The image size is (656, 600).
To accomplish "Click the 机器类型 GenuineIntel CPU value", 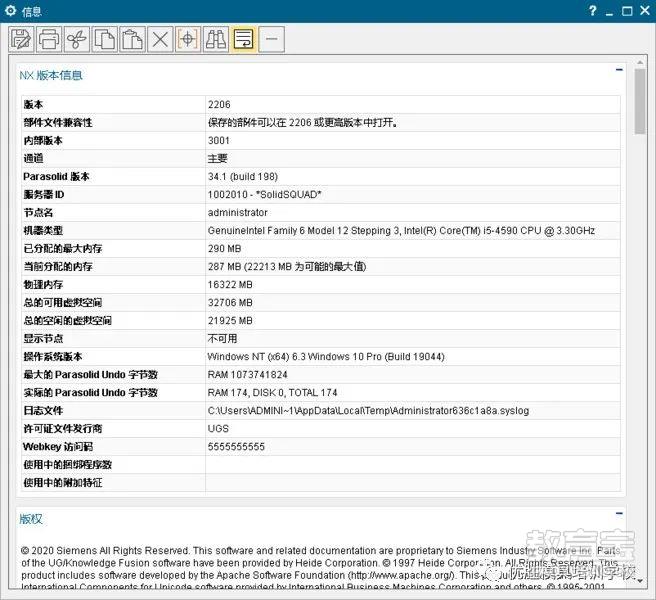I will coord(401,231).
